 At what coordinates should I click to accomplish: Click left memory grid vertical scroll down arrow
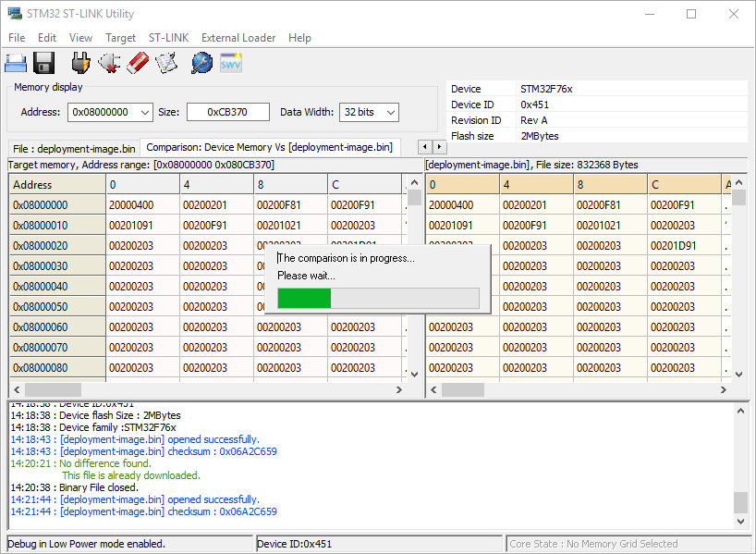pos(414,374)
